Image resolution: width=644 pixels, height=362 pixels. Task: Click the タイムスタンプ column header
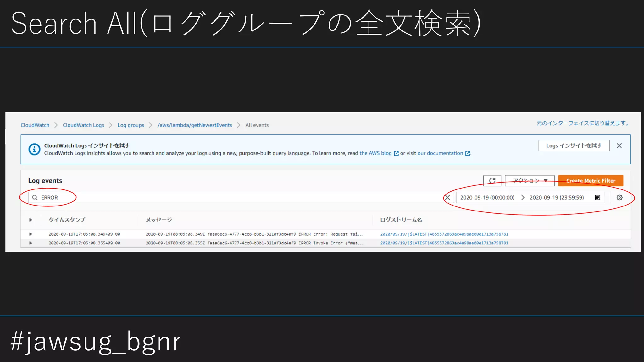pyautogui.click(x=67, y=220)
